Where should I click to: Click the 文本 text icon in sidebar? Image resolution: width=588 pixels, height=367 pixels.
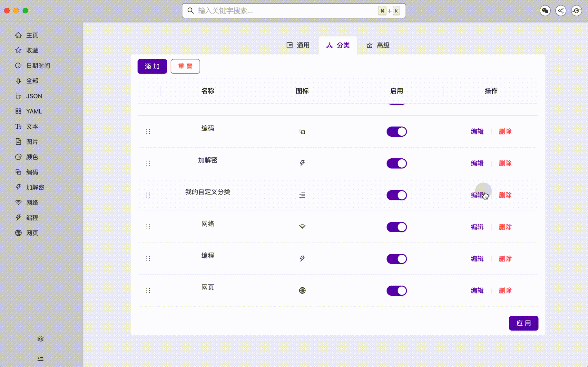[18, 126]
